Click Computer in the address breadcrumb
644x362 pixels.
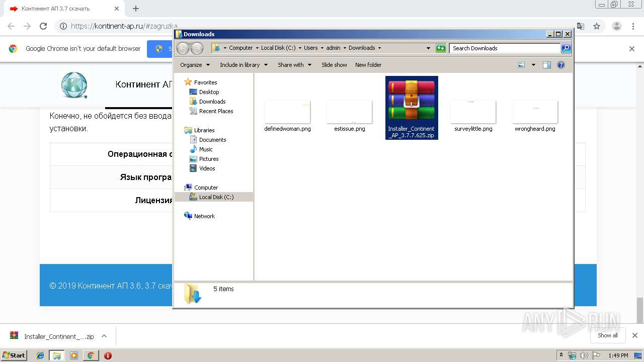(240, 48)
